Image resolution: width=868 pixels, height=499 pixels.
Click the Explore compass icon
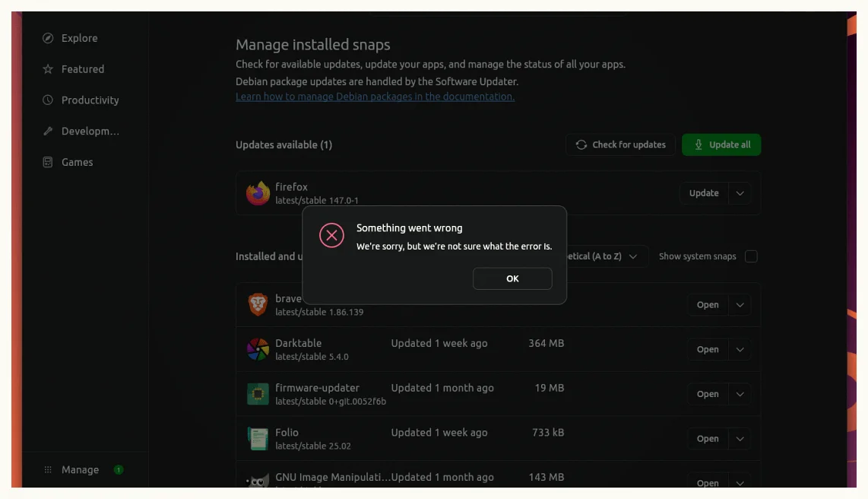[48, 38]
